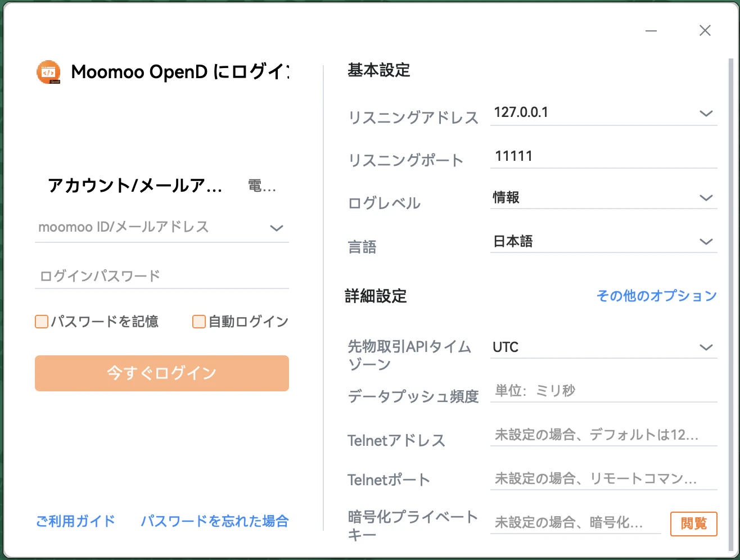Click the 今すぐログイン button
The image size is (740, 560).
click(x=162, y=373)
